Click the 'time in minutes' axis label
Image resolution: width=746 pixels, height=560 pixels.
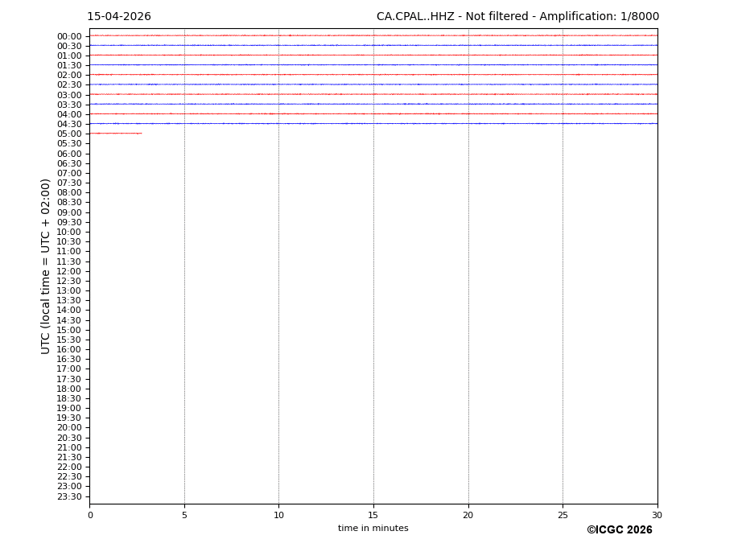pos(373,529)
